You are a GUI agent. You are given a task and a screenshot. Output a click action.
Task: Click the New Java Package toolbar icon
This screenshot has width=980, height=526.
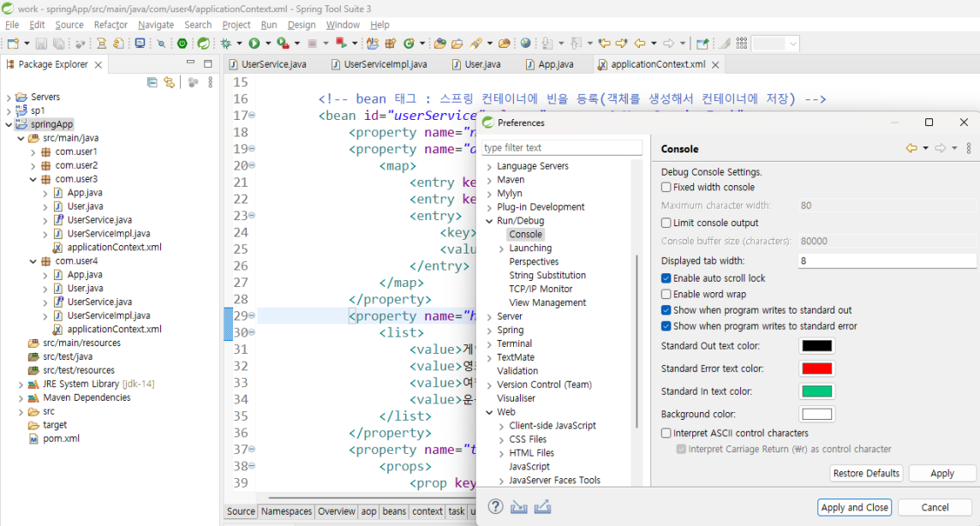click(390, 44)
